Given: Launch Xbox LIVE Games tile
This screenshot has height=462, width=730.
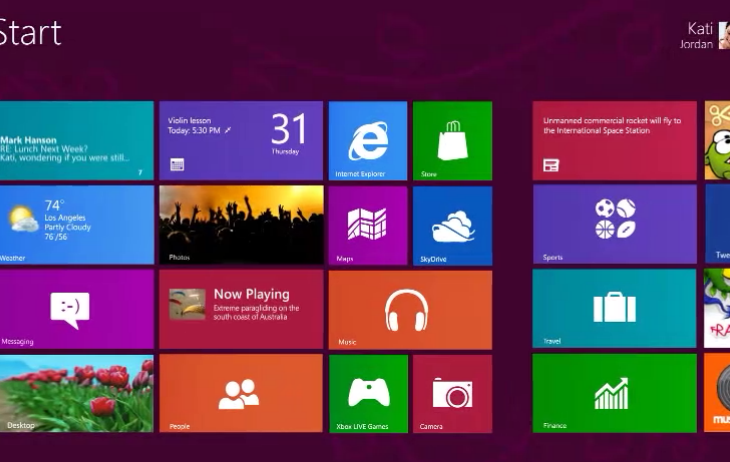Looking at the screenshot, I should click(x=367, y=393).
